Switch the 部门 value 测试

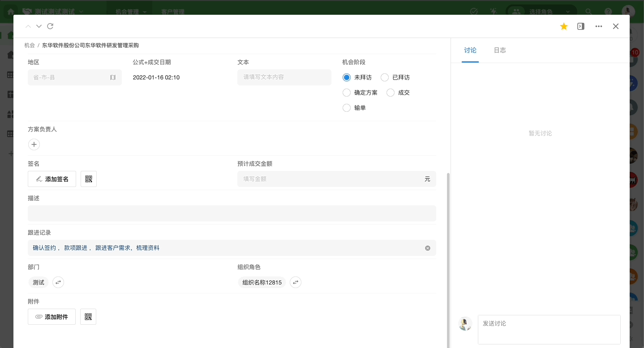coord(58,282)
